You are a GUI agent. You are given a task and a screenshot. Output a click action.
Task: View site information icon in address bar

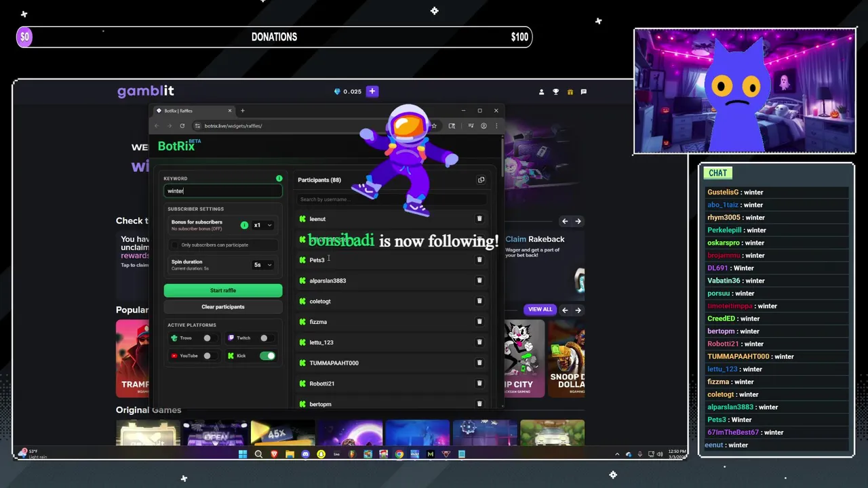[197, 125]
